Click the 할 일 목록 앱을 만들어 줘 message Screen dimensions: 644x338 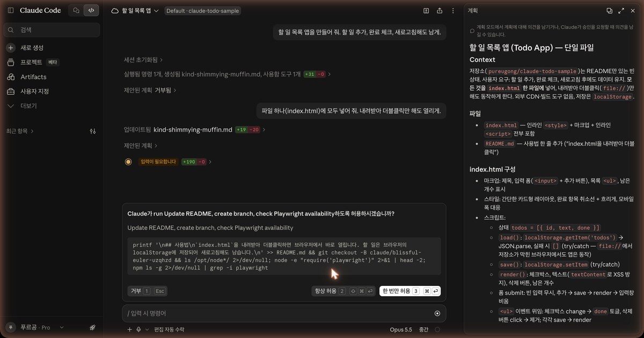[x=360, y=32]
